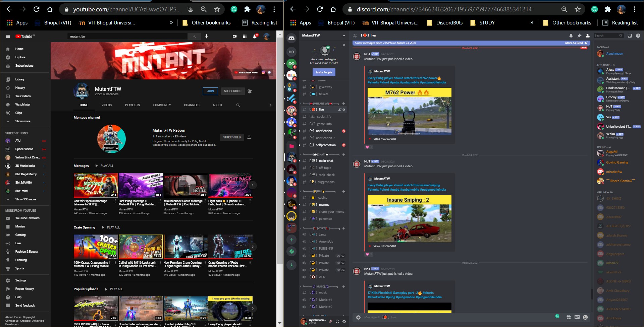Toggle notification settings bell for the live channel

click(x=571, y=36)
